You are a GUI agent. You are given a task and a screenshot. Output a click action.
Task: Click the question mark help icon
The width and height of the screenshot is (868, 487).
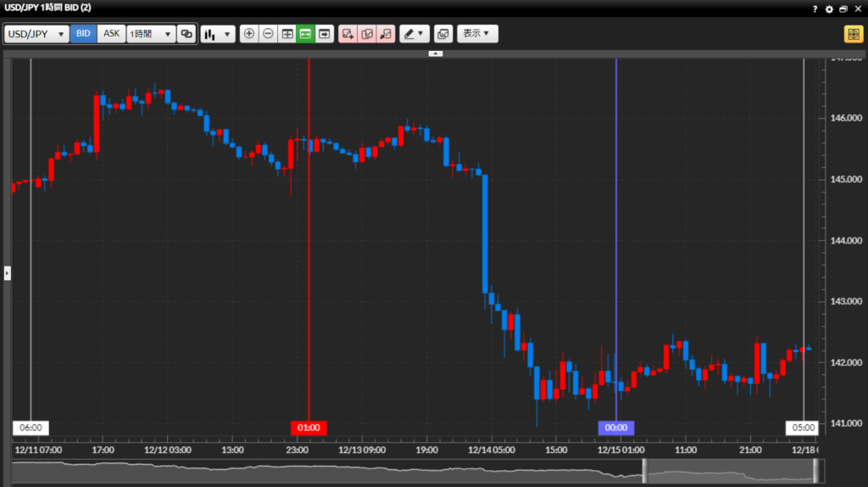click(815, 8)
